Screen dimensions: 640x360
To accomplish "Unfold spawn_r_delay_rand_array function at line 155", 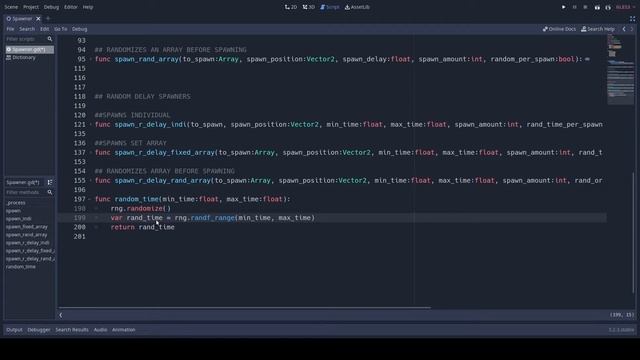I will pos(91,180).
